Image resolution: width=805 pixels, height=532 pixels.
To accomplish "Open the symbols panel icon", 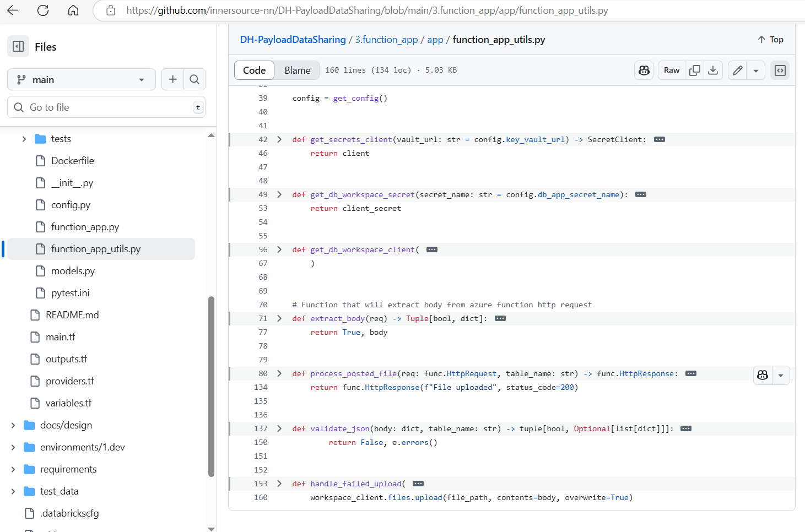I will (780, 70).
